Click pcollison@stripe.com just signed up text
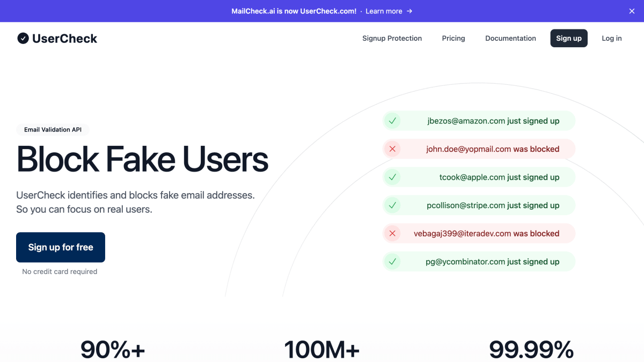644x362 pixels. click(493, 205)
